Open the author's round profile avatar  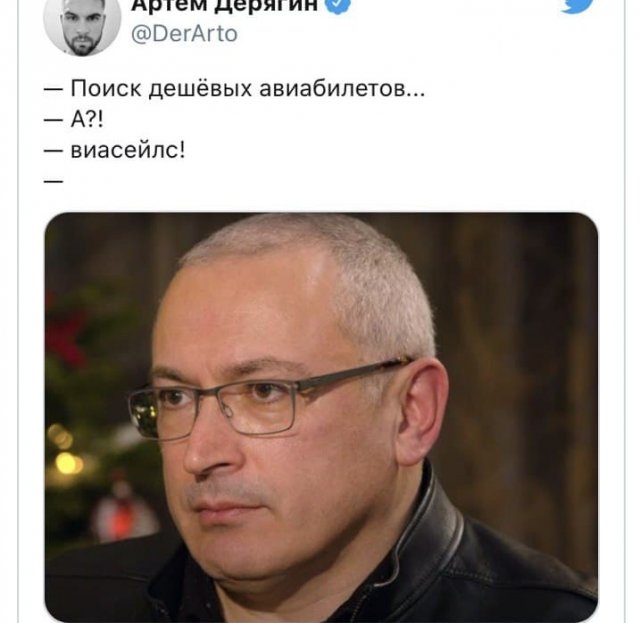click(x=82, y=25)
